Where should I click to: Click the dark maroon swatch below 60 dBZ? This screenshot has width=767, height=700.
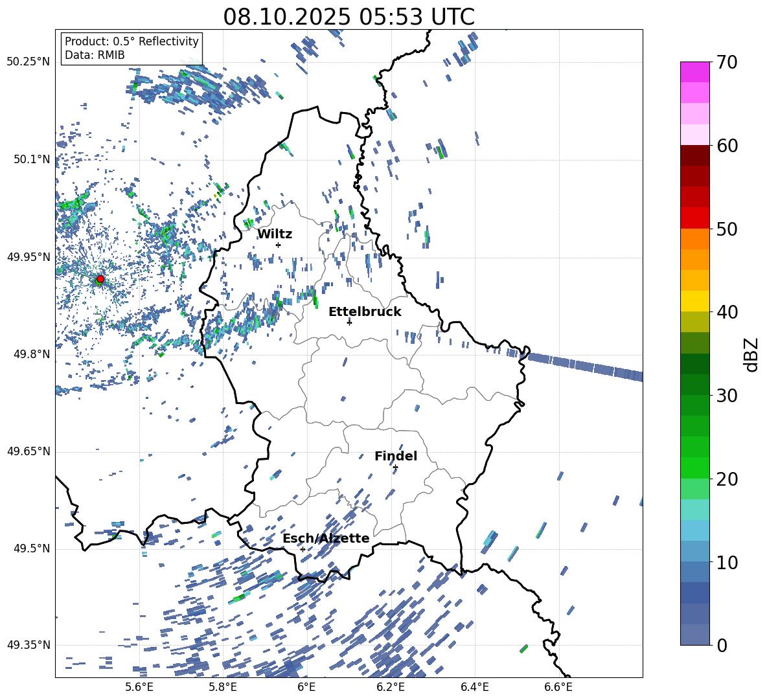point(694,155)
